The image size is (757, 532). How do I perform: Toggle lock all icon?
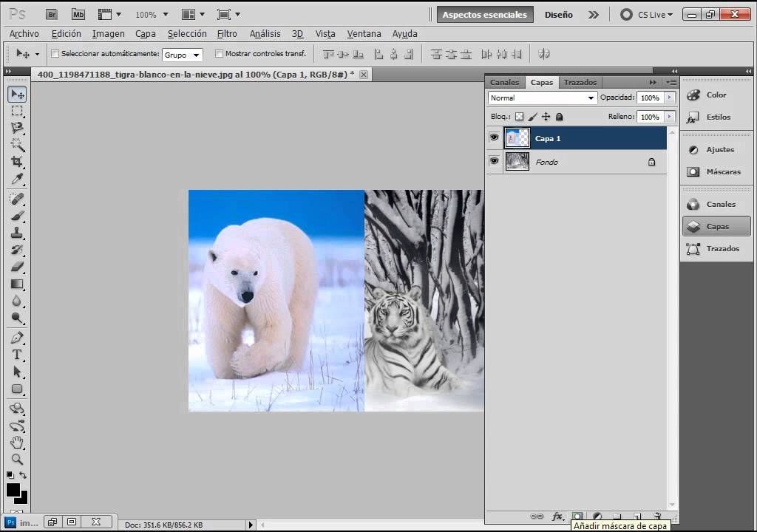pyautogui.click(x=559, y=116)
